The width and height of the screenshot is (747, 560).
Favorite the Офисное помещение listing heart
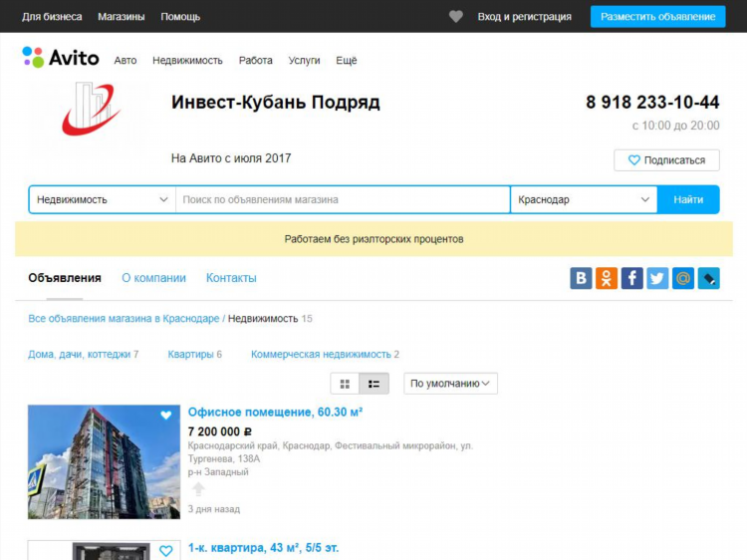point(165,415)
